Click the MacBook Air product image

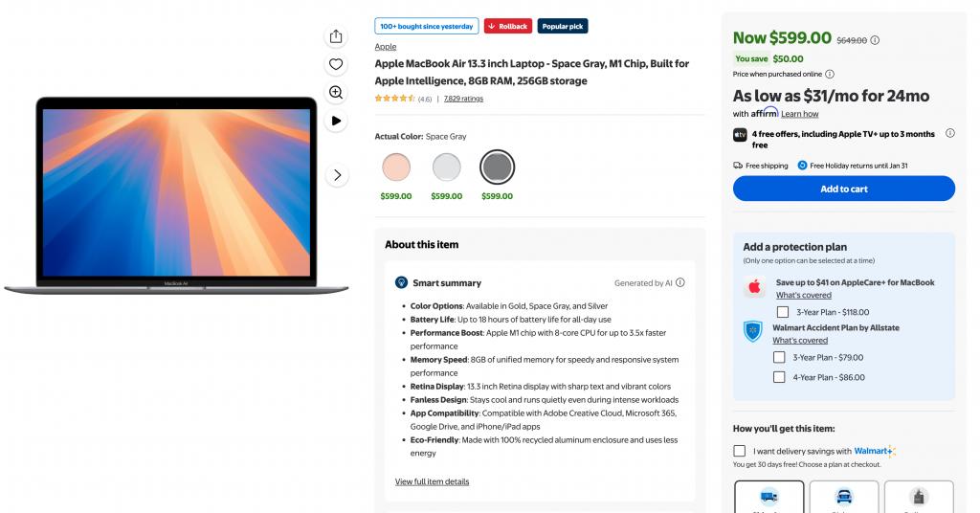[176, 194]
